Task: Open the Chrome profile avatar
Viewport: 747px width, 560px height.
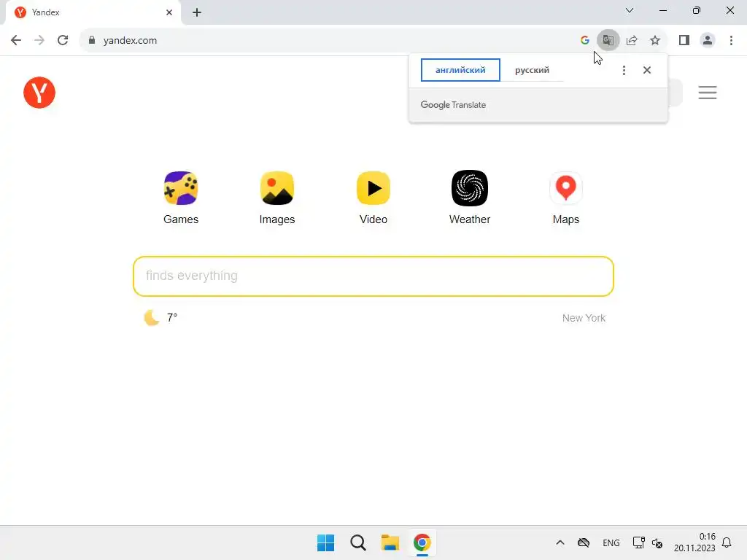Action: pos(708,40)
